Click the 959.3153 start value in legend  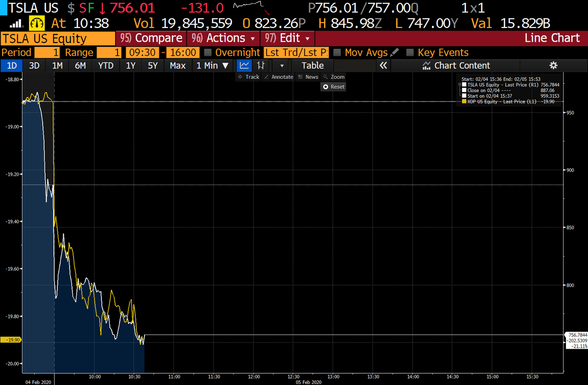[x=549, y=96]
